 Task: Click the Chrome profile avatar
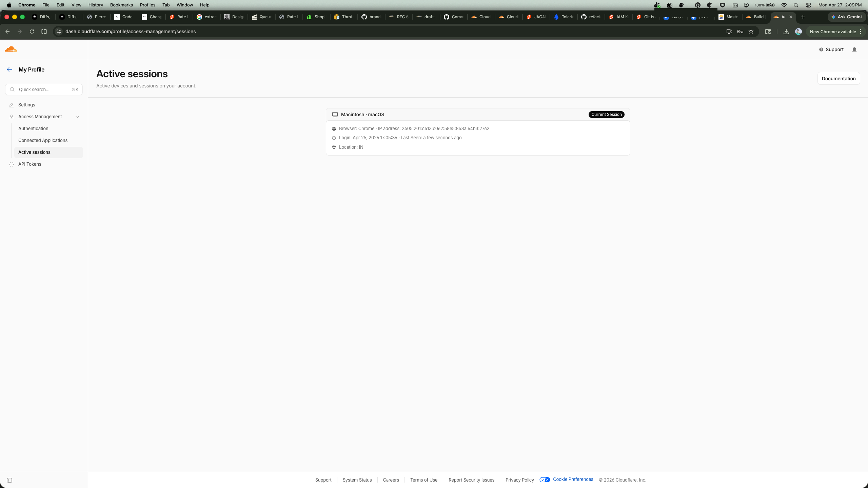click(798, 32)
